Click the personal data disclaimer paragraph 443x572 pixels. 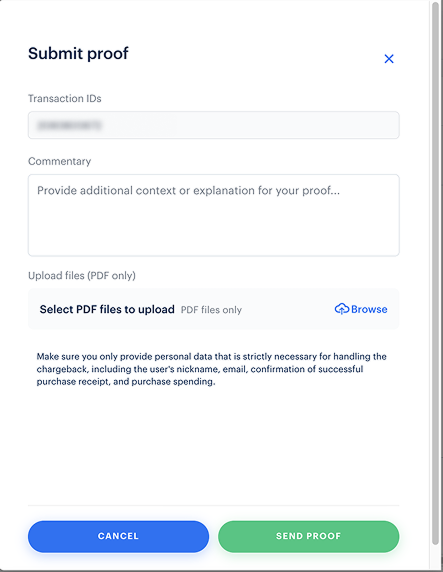211,369
